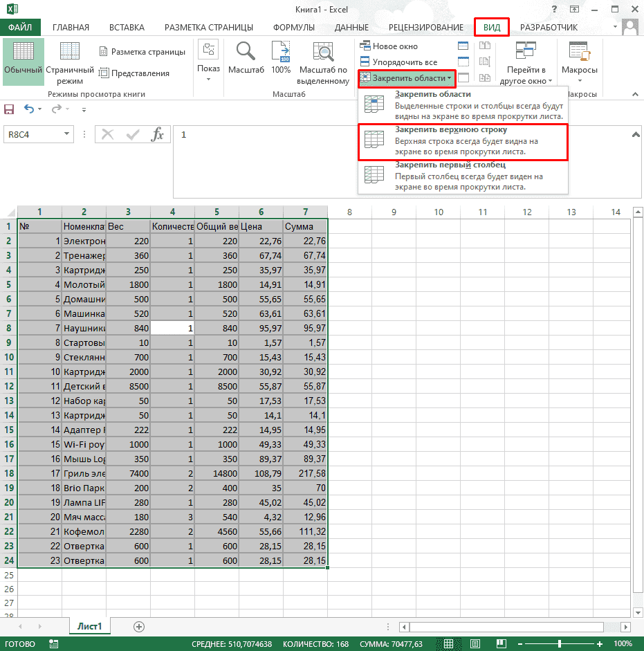644x651 pixels.
Task: Open the Представления custom views
Action: click(134, 73)
